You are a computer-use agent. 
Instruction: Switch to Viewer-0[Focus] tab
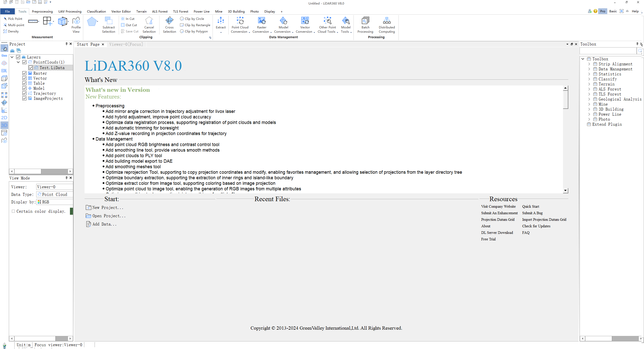click(x=126, y=44)
